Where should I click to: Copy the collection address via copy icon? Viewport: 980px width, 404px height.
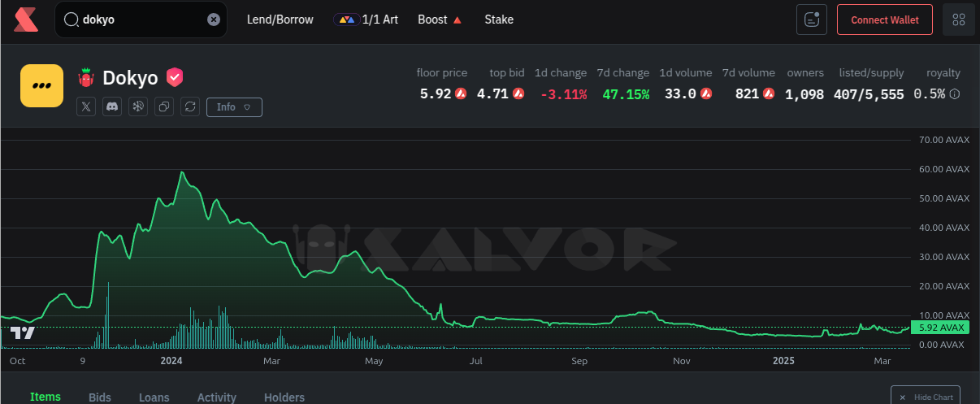click(x=164, y=106)
